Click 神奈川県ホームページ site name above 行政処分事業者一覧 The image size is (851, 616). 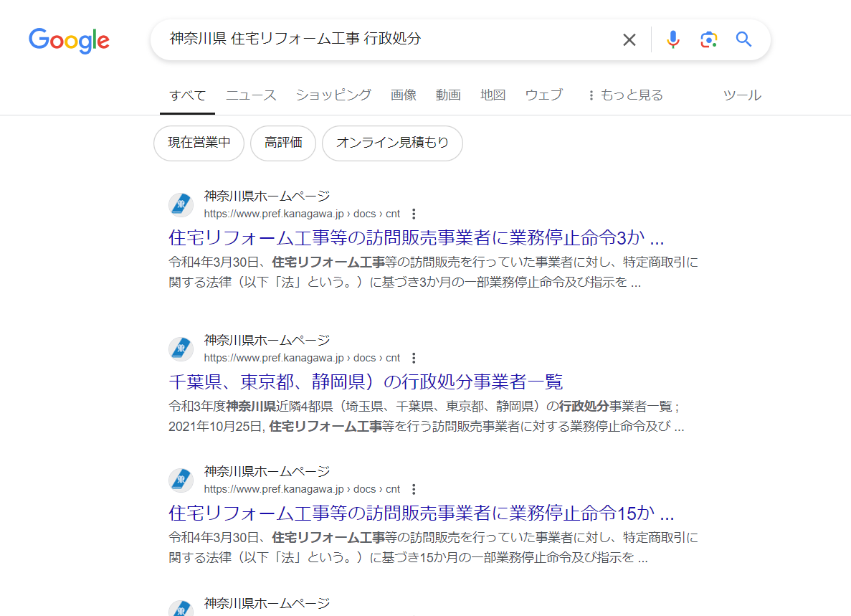[x=267, y=341]
